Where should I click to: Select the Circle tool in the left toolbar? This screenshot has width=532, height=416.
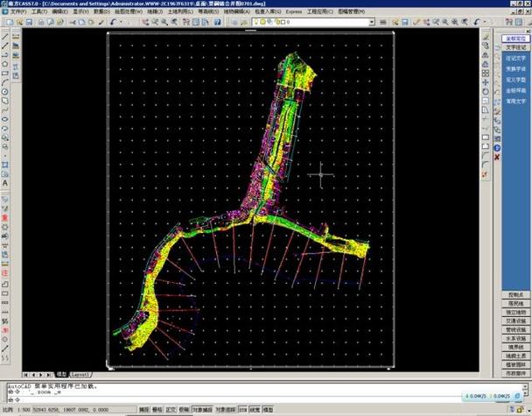click(5, 91)
